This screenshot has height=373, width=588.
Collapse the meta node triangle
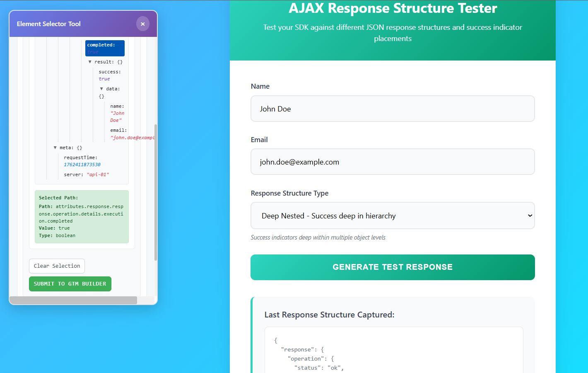pyautogui.click(x=55, y=148)
